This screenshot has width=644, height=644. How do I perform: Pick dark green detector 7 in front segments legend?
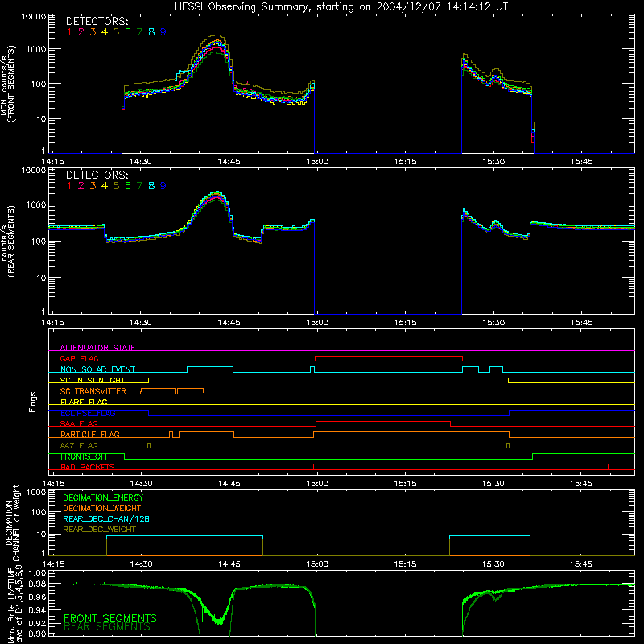[139, 32]
